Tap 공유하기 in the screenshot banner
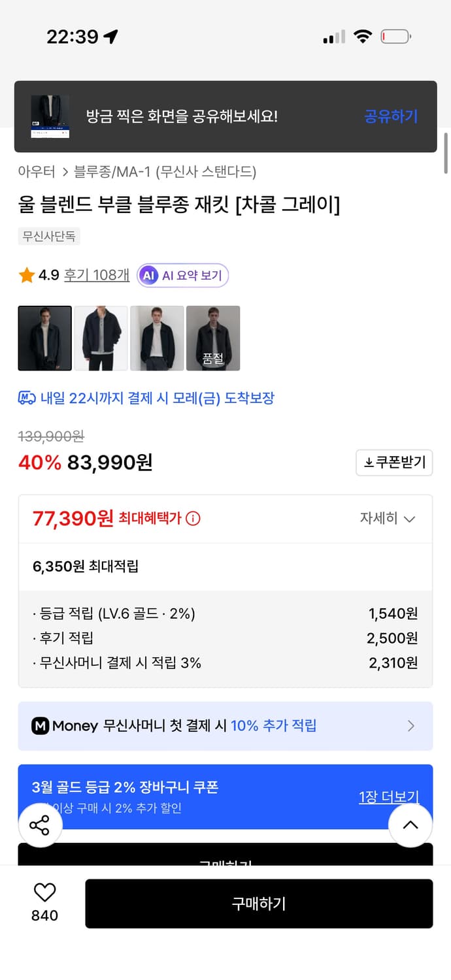Screen dimensions: 451x980 (x=391, y=116)
